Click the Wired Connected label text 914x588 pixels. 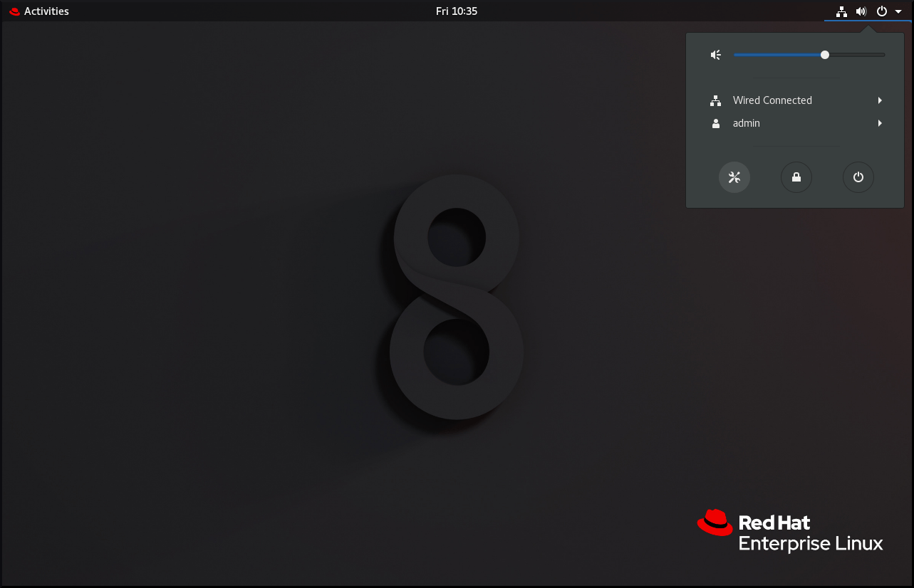coord(772,100)
